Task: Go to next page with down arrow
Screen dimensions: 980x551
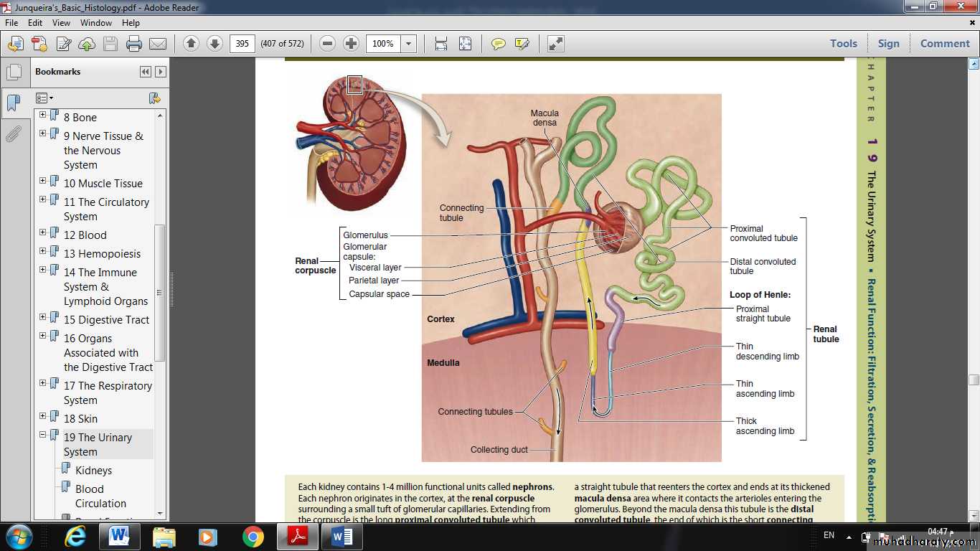Action: (x=215, y=44)
